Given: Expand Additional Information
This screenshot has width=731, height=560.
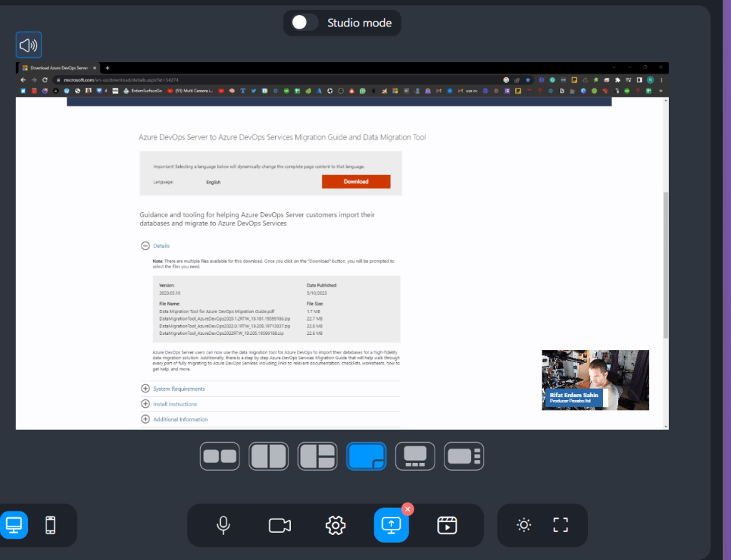Looking at the screenshot, I should tap(146, 419).
